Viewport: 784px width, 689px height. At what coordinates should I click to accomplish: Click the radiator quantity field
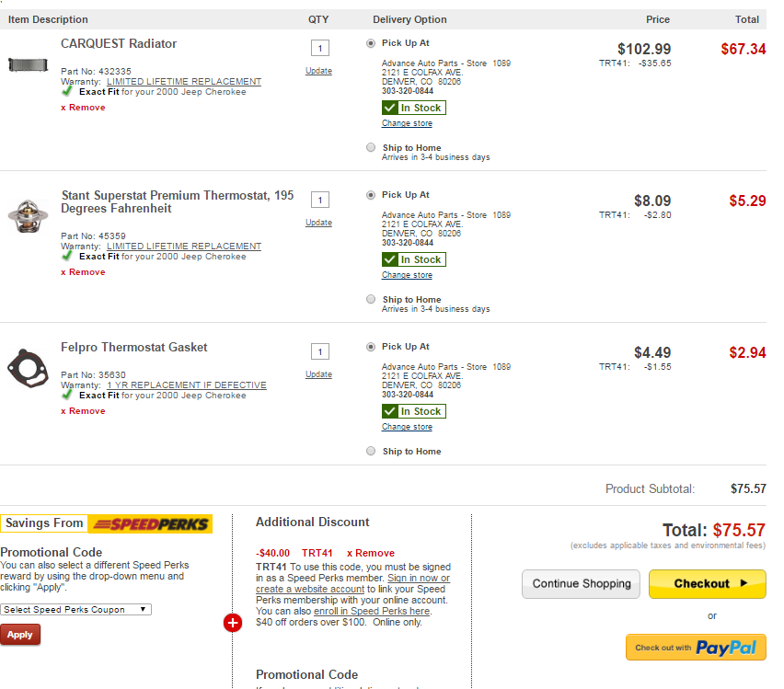(x=319, y=48)
